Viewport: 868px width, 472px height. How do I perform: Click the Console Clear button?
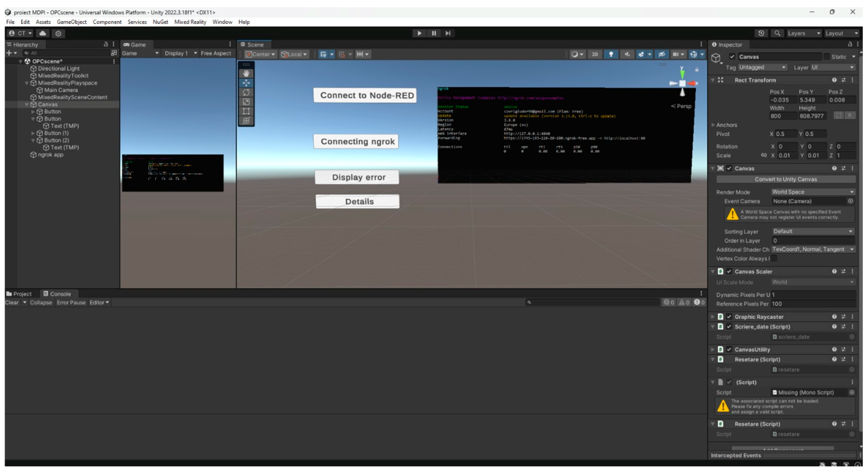pos(12,303)
